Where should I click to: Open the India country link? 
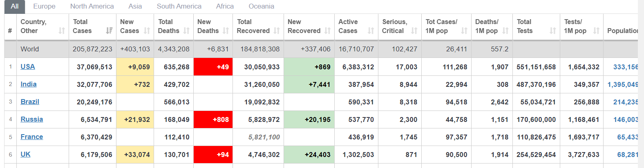29,84
